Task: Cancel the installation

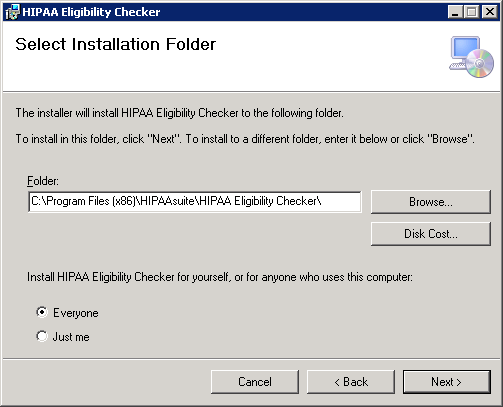Action: 255,382
